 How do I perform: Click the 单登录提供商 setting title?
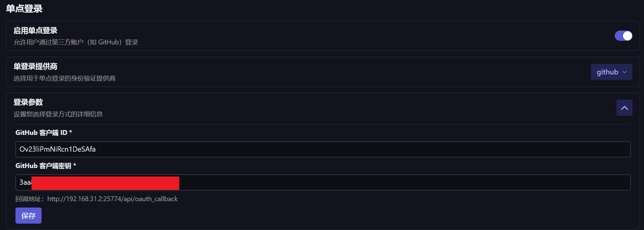coord(35,66)
